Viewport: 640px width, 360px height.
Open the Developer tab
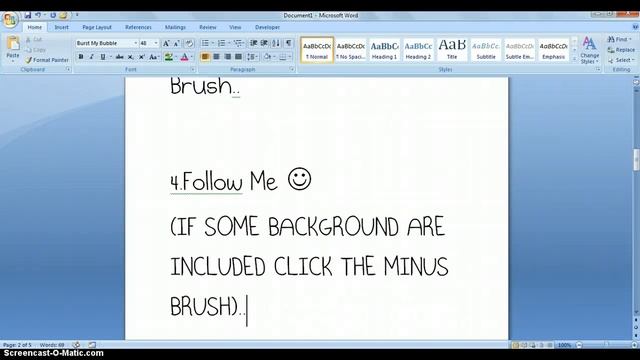click(267, 27)
